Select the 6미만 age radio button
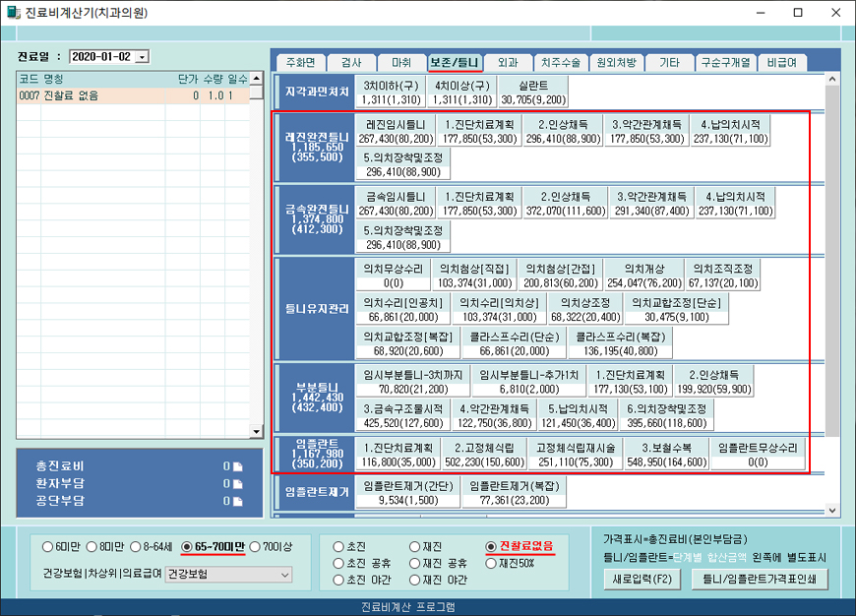 [x=48, y=546]
